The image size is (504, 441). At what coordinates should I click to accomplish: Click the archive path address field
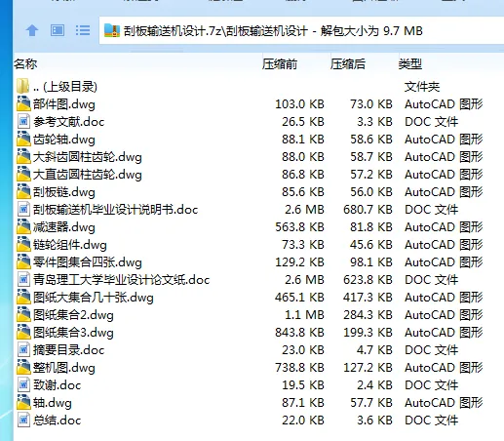point(301,31)
